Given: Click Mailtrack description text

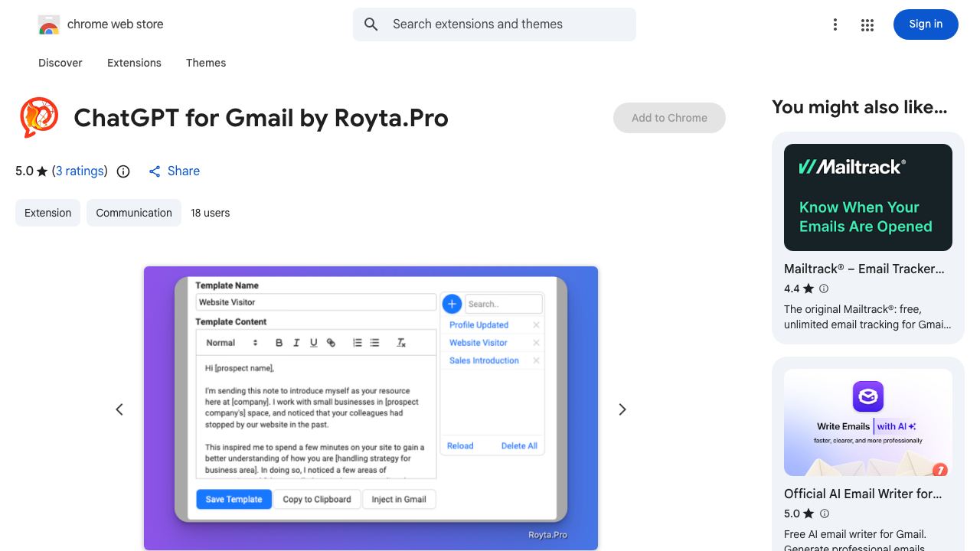Looking at the screenshot, I should point(867,317).
